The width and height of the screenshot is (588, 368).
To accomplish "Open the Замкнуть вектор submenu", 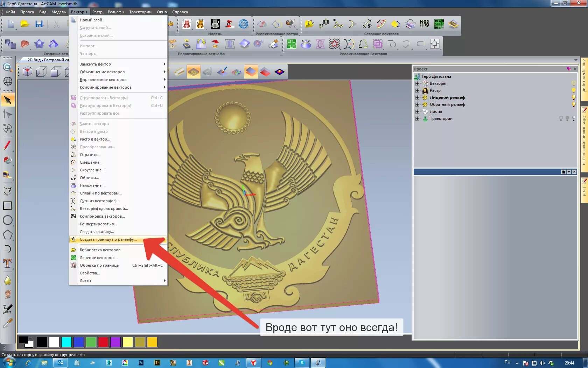I will click(118, 64).
